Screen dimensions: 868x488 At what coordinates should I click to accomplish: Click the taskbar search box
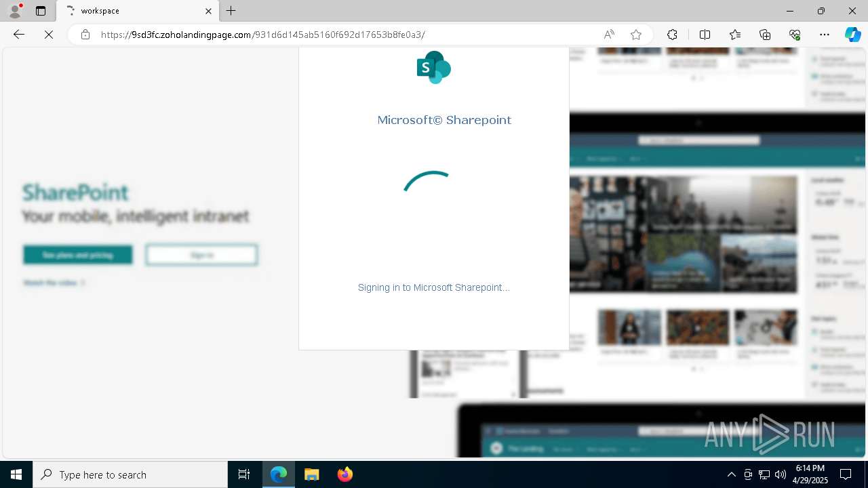(x=130, y=474)
